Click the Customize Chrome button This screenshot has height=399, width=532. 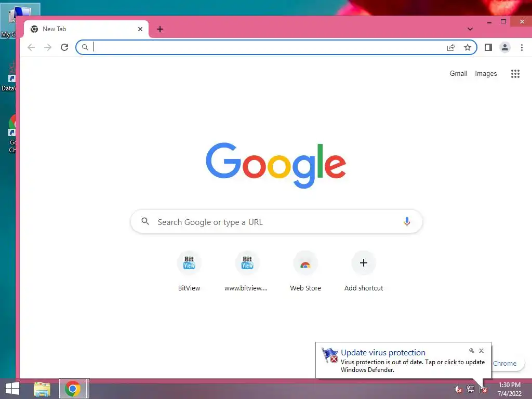(x=508, y=363)
